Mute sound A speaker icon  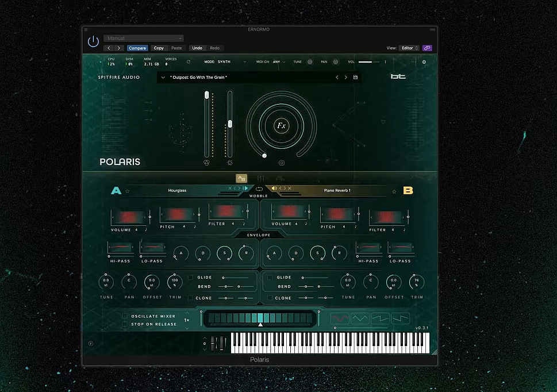pyautogui.click(x=245, y=188)
